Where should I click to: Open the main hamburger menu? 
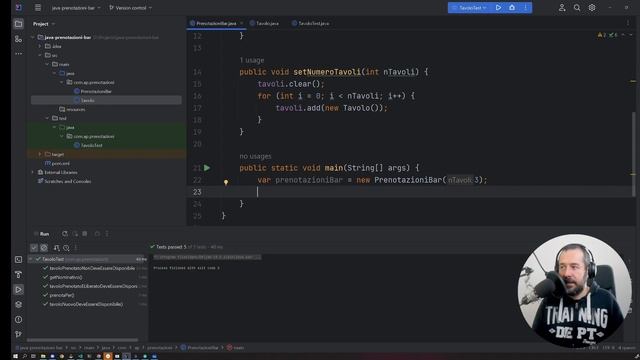coord(38,7)
